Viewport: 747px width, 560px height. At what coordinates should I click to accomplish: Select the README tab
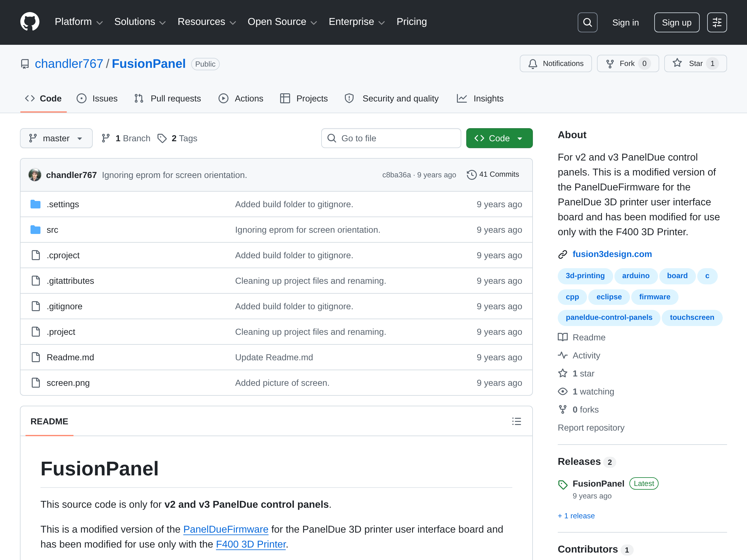(49, 421)
